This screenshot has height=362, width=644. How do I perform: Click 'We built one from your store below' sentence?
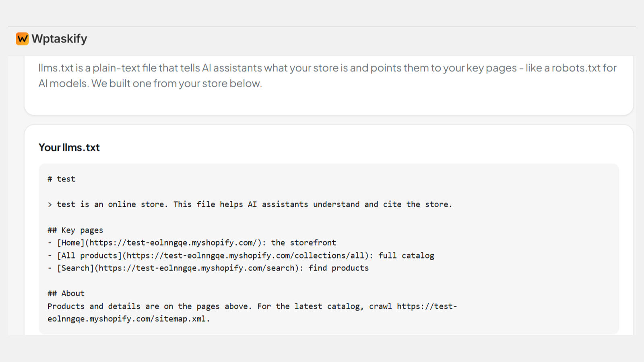point(177,83)
